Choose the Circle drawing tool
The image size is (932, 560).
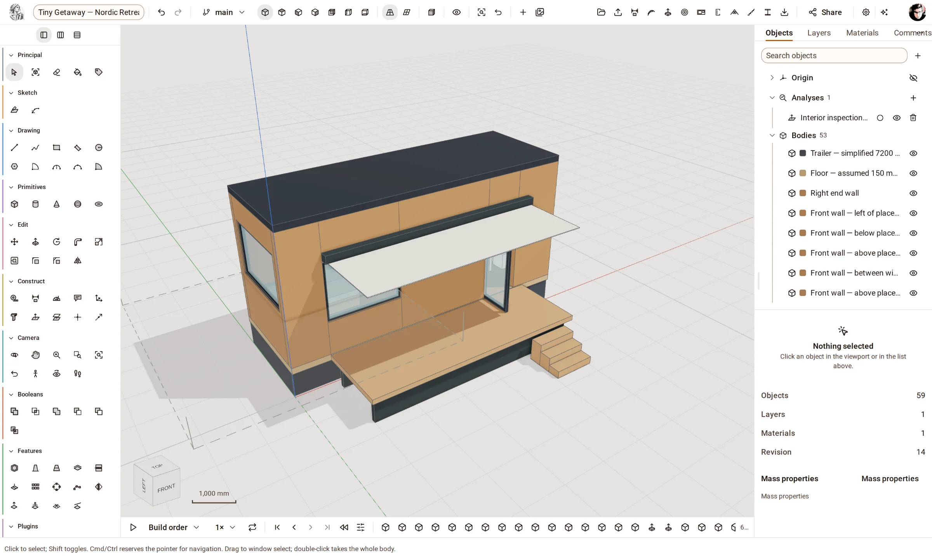pyautogui.click(x=99, y=148)
